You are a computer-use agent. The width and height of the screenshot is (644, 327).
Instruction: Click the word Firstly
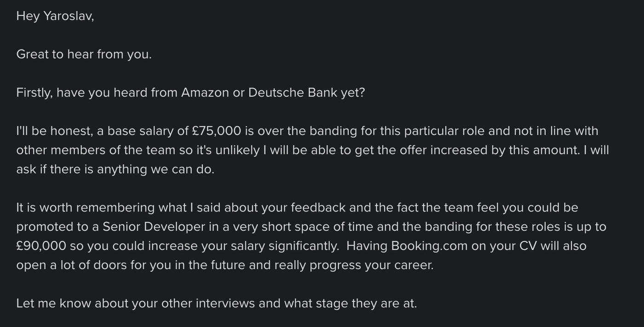point(34,93)
